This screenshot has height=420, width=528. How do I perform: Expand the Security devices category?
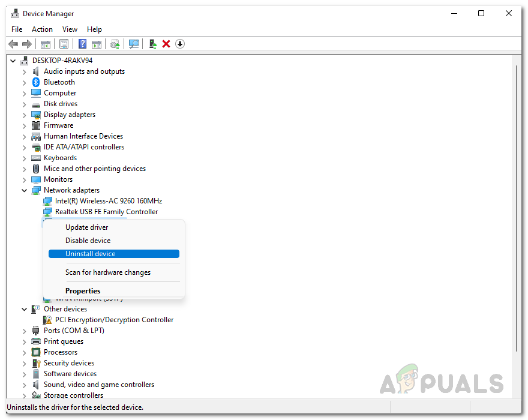pyautogui.click(x=24, y=364)
